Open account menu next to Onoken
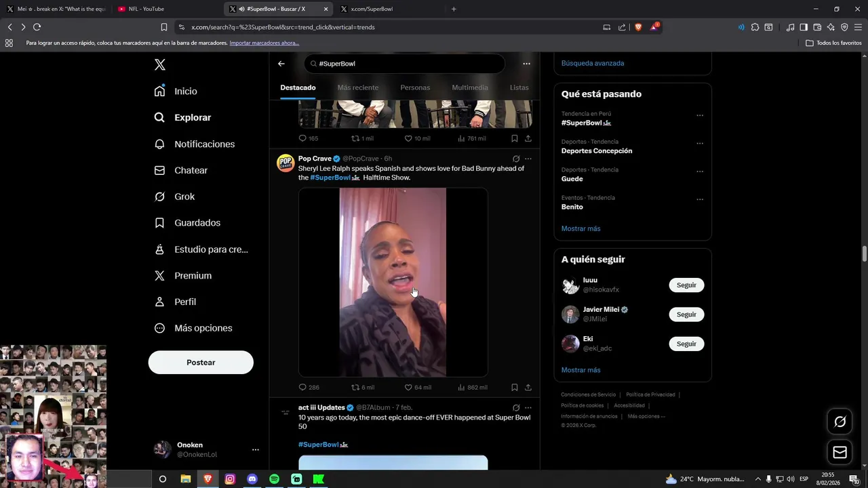 pos(256,449)
